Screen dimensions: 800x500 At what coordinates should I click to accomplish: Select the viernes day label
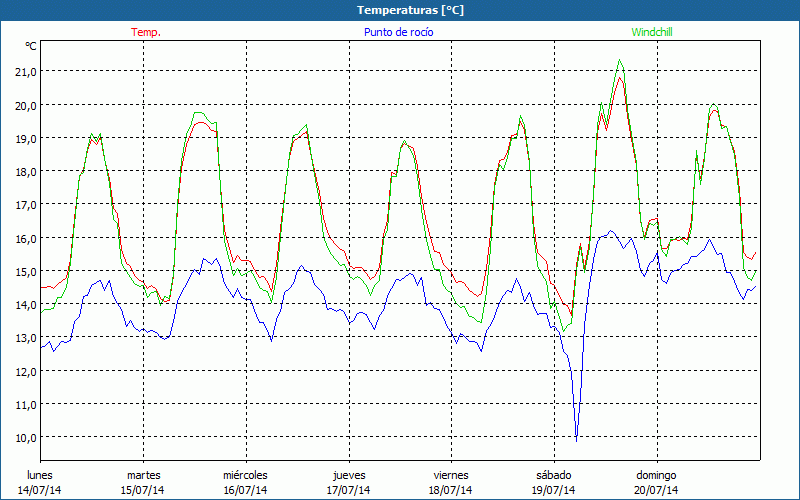click(451, 474)
